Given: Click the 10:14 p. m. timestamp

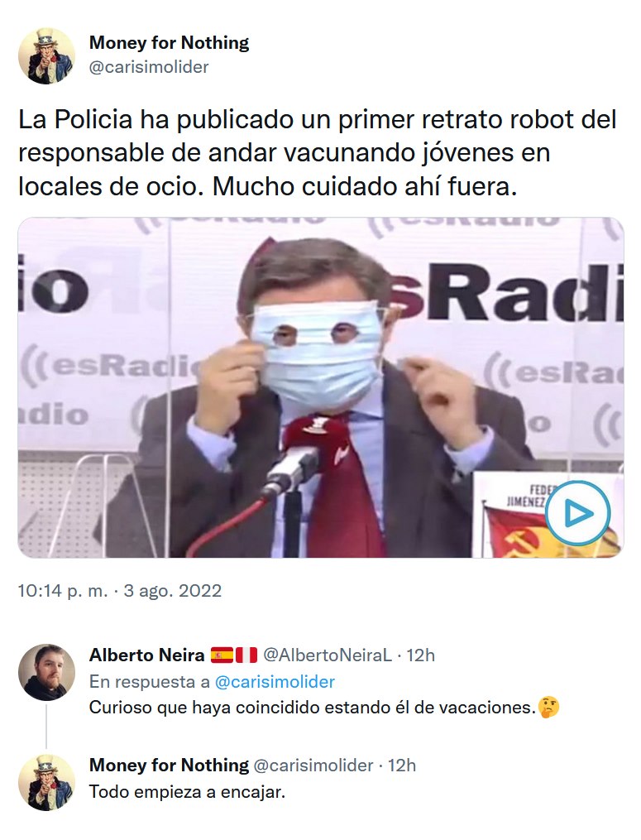Looking at the screenshot, I should 63,590.
